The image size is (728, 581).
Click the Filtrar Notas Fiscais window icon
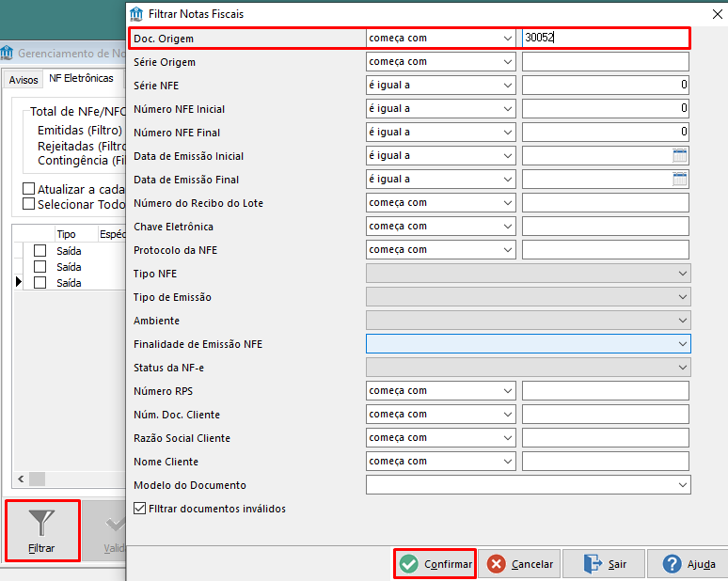136,14
